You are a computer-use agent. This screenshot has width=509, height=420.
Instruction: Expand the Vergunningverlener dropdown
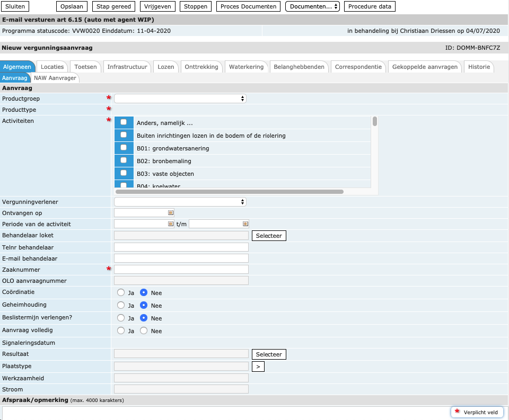(180, 202)
